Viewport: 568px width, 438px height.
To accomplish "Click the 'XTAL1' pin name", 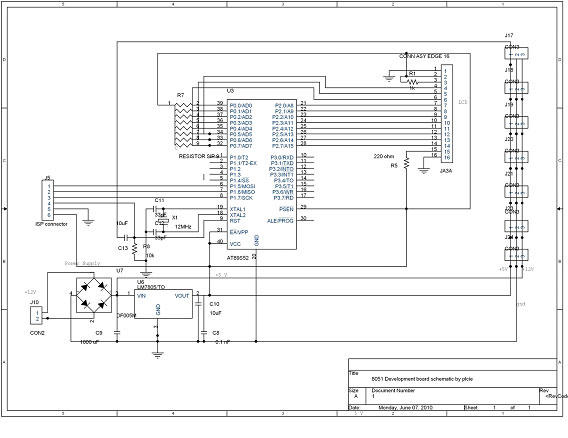I will coord(237,209).
